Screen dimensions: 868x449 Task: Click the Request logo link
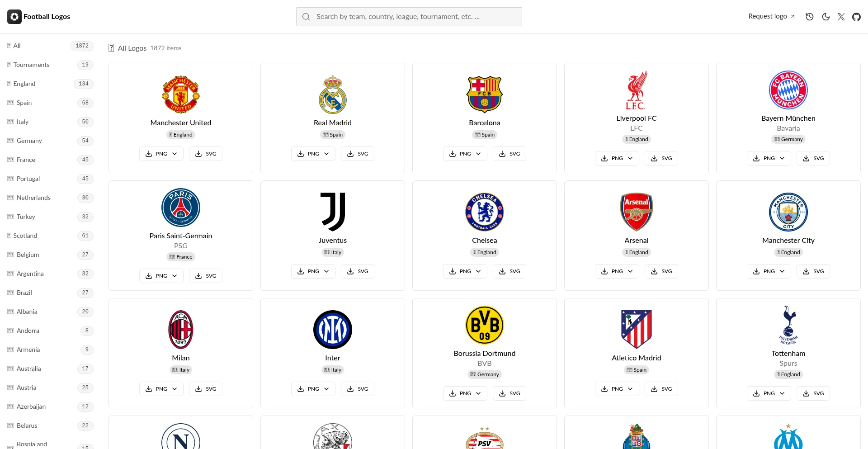pos(771,16)
